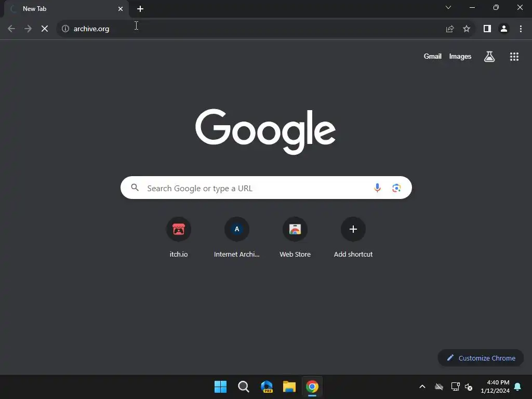
Task: Open the taskbar clock and date
Action: [x=495, y=387]
